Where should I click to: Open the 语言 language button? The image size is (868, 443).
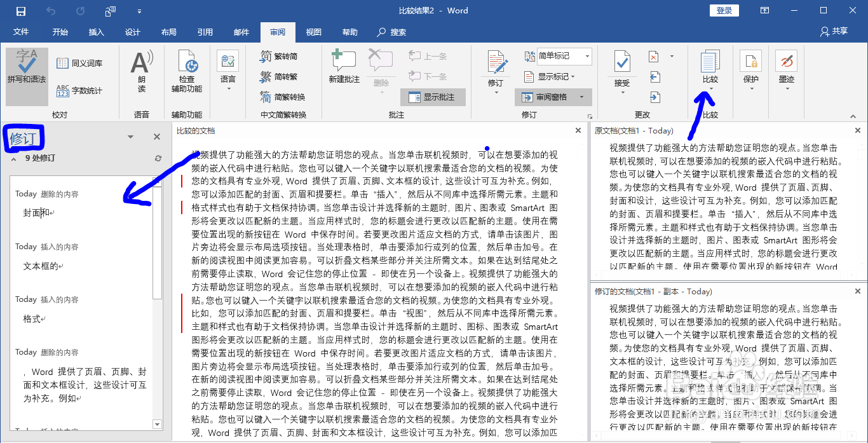coord(227,70)
